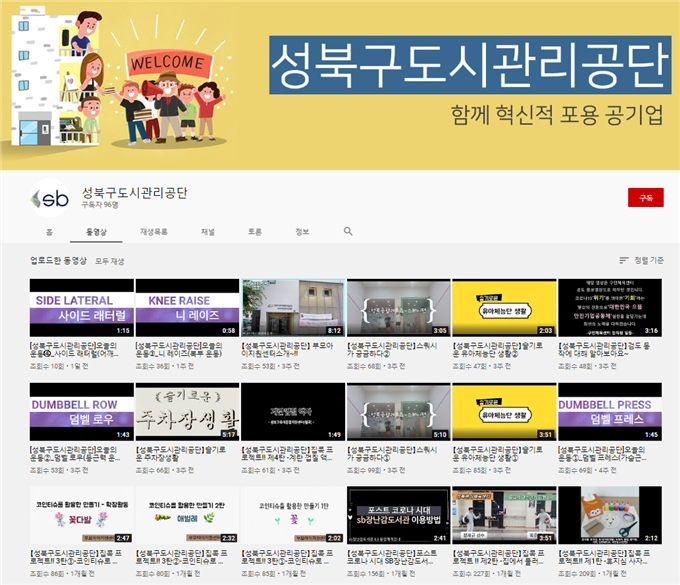Click the sort lines icon beside 정렬 기준
The height and width of the screenshot is (585, 680).
(622, 260)
